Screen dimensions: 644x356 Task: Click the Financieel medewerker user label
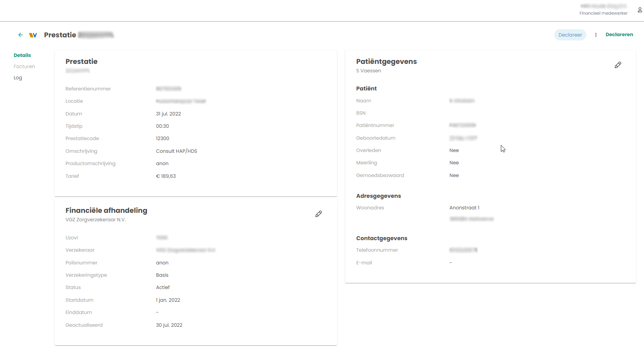(603, 13)
